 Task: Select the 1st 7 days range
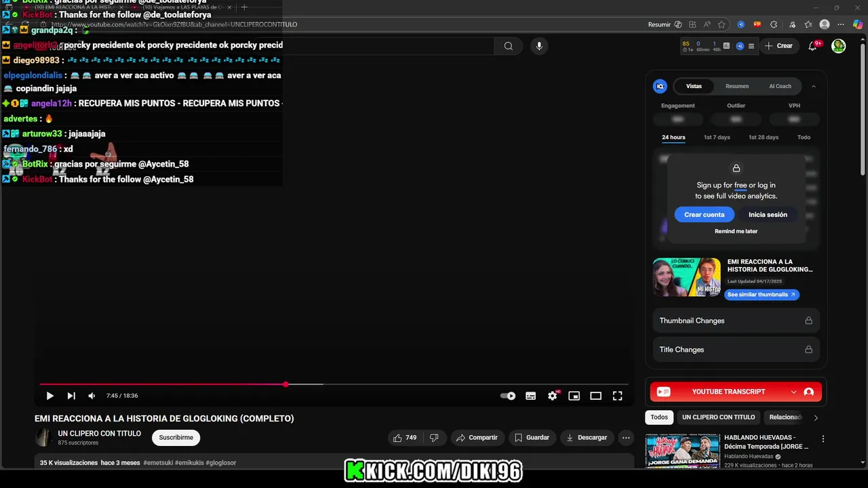(717, 138)
